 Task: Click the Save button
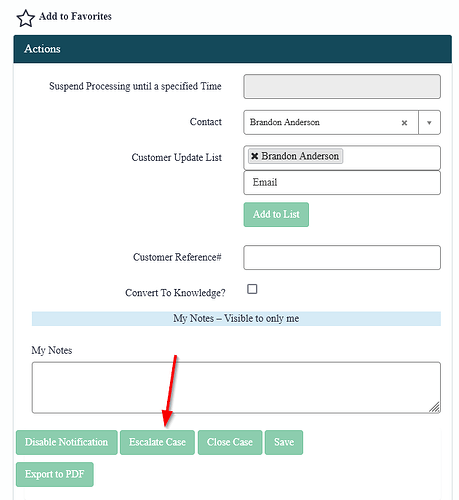click(x=284, y=442)
